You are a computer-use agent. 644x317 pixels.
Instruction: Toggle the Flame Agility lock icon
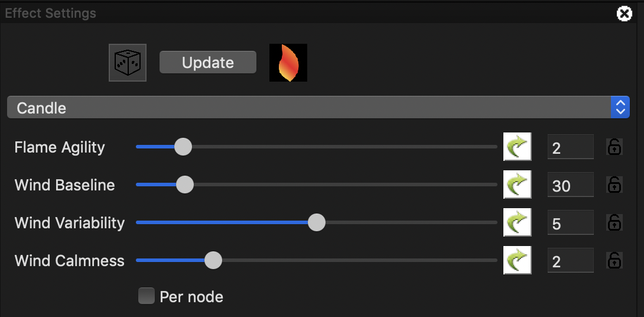(x=614, y=147)
